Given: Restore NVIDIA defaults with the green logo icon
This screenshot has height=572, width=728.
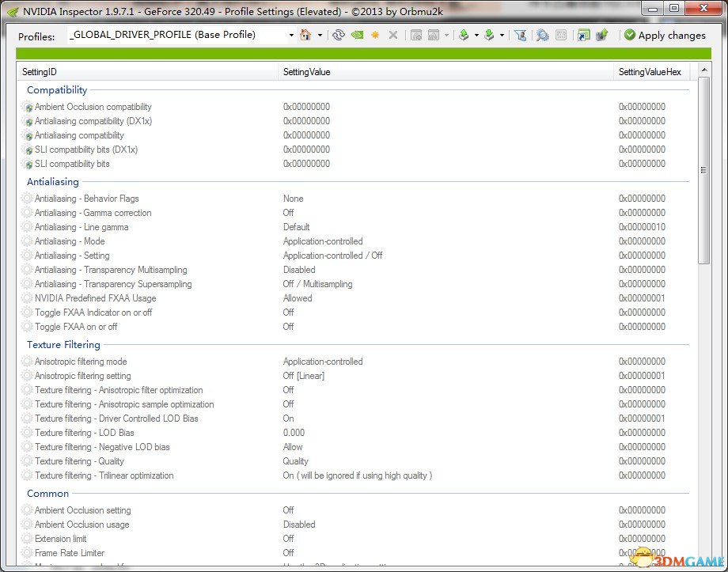Looking at the screenshot, I should pyautogui.click(x=357, y=35).
